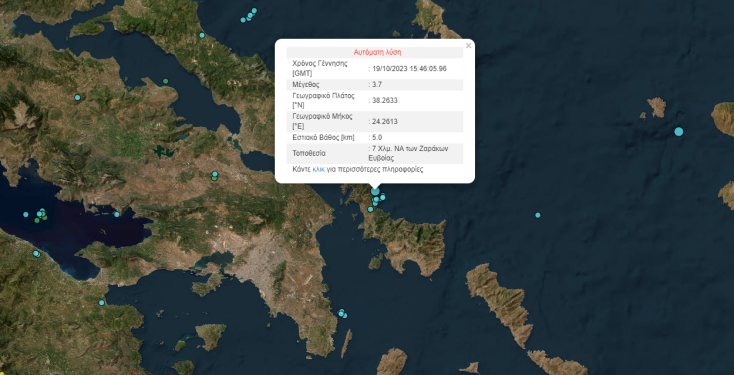The height and width of the screenshot is (375, 734).
Task: Select the single cyan marker on the gulf's northern shore
Action: (117, 214)
